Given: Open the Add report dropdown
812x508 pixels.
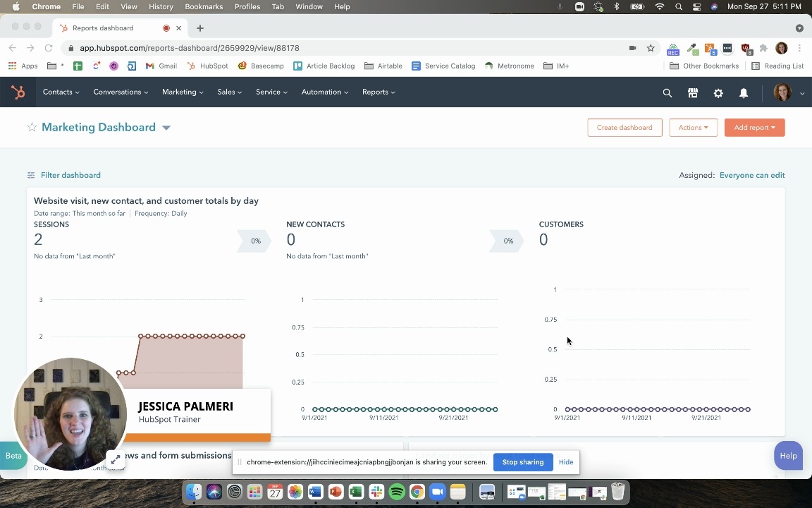Looking at the screenshot, I should [754, 128].
